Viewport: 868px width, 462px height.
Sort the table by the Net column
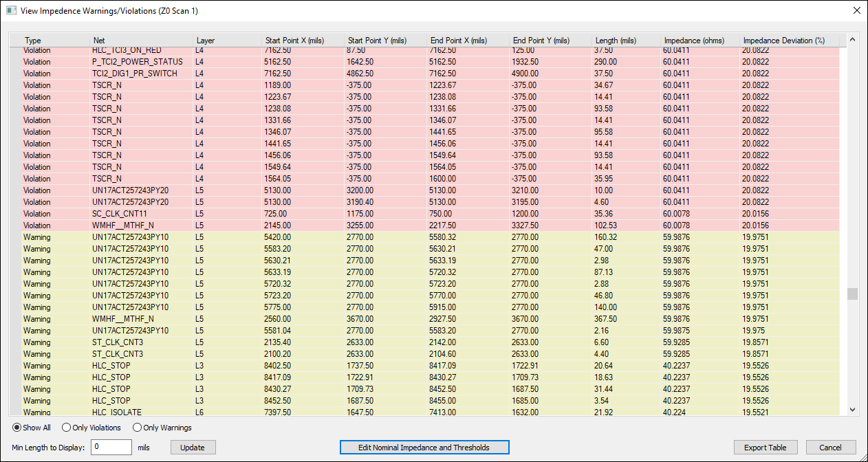[x=99, y=40]
